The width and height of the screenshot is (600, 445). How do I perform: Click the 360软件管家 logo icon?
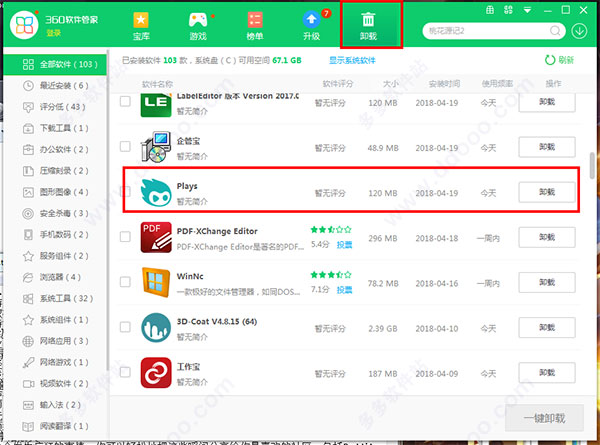[x=24, y=24]
